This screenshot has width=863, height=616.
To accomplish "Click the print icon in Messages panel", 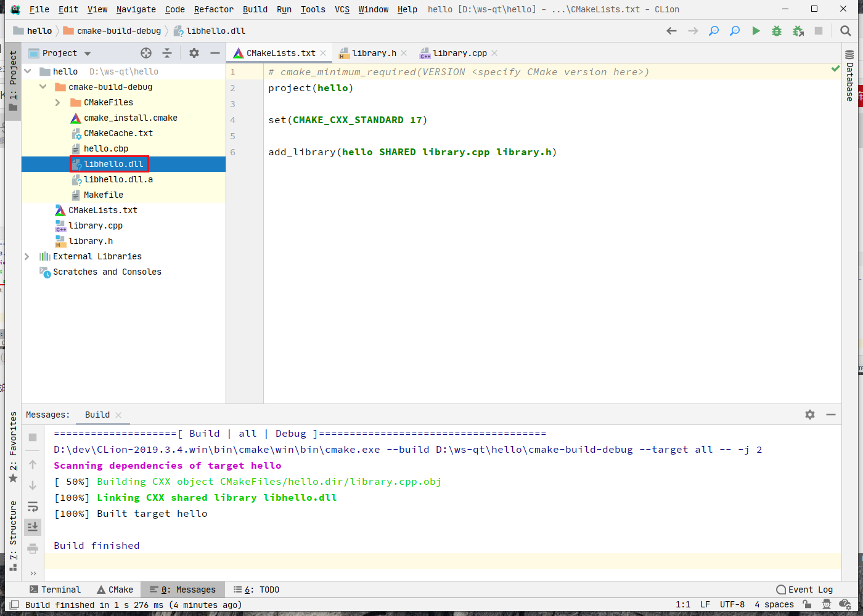I will point(33,548).
